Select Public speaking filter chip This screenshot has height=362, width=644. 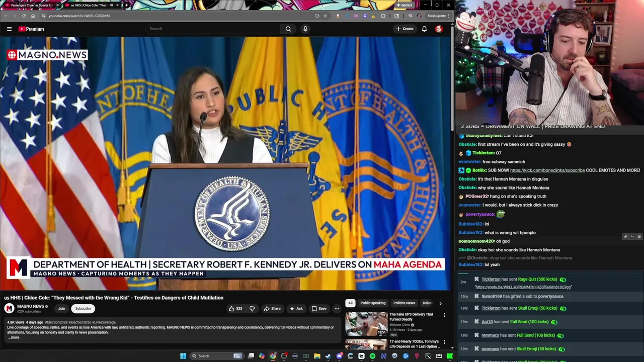[x=373, y=303]
